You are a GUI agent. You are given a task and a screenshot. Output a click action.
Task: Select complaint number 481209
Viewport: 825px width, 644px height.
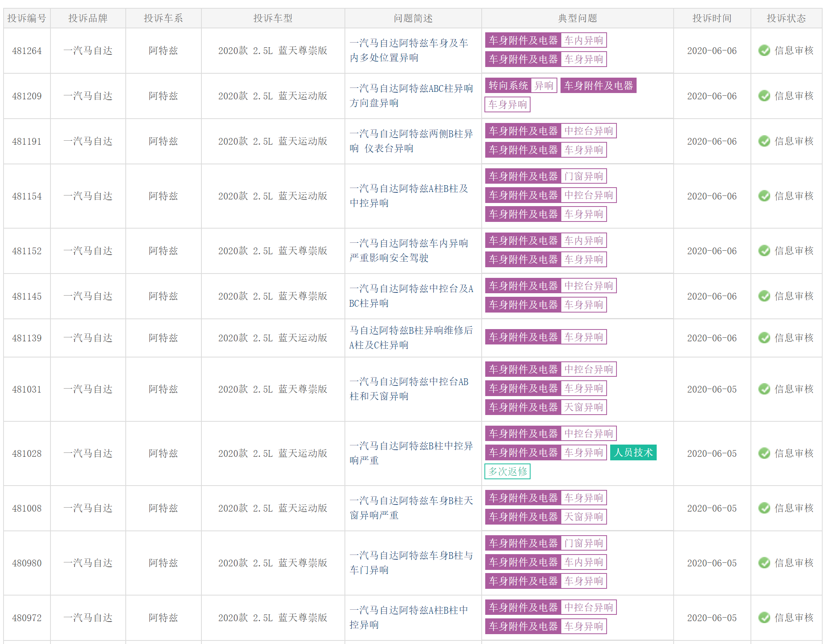pyautogui.click(x=27, y=96)
